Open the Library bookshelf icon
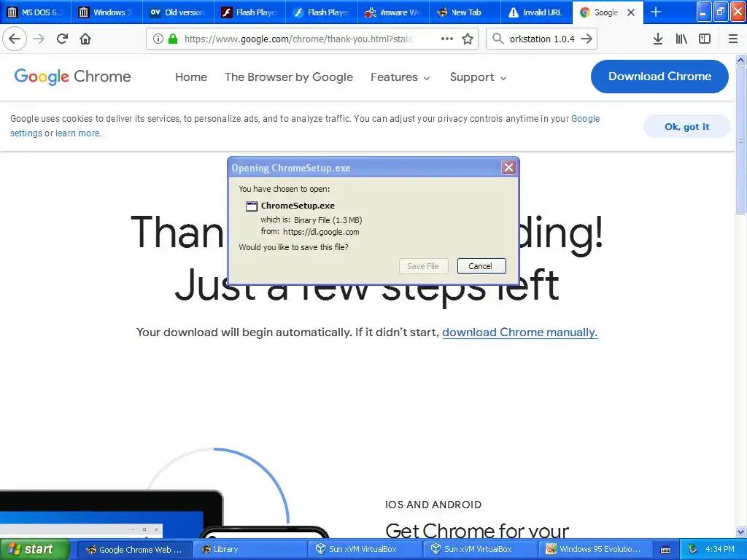This screenshot has width=747, height=560. pyautogui.click(x=681, y=39)
